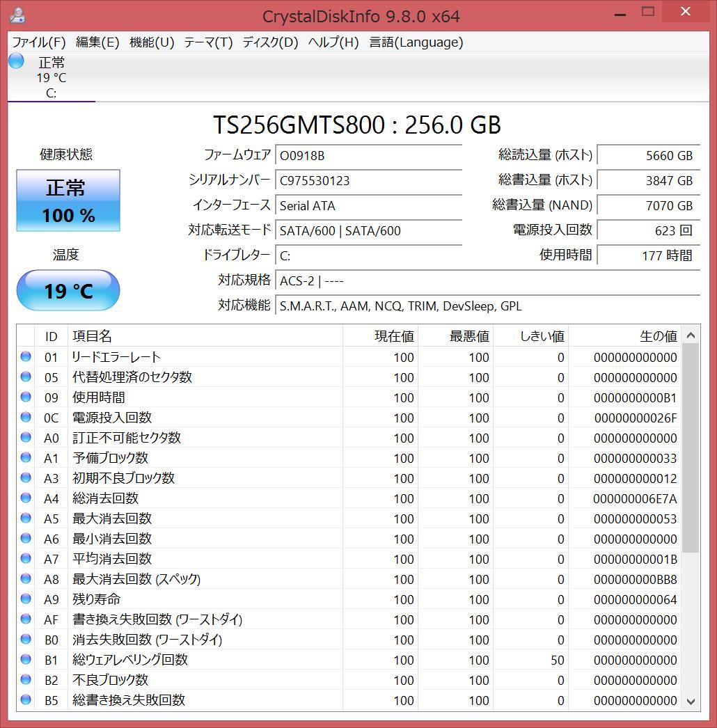Image resolution: width=717 pixels, height=728 pixels.
Task: Click the status orb for row AF 書き換え失敗回数
Action: (26, 619)
